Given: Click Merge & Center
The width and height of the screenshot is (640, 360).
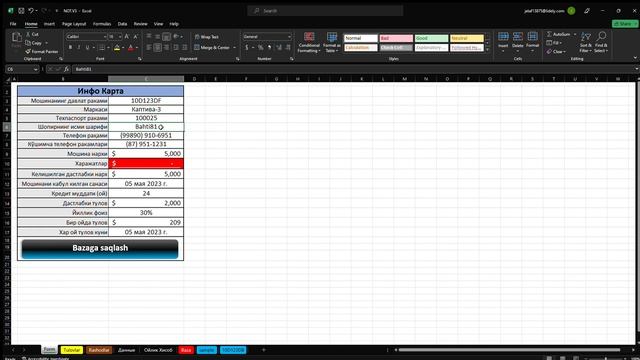Looking at the screenshot, I should pos(212,48).
